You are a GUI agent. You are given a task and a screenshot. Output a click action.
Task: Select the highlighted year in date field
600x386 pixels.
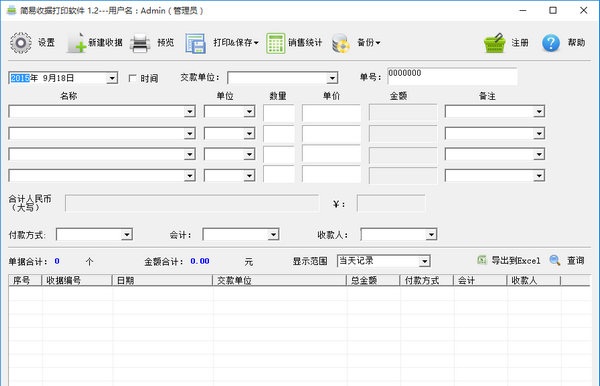pyautogui.click(x=20, y=78)
